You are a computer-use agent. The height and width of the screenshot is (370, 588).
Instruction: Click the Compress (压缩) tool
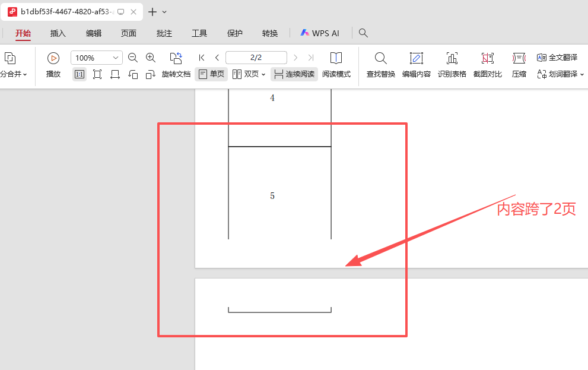[519, 65]
